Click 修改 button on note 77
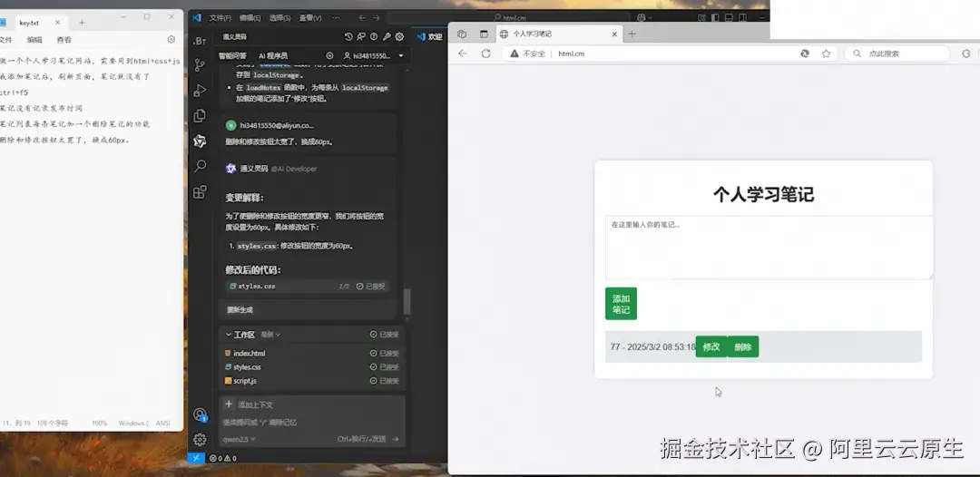Screen dimensions: 980x477 coord(711,346)
